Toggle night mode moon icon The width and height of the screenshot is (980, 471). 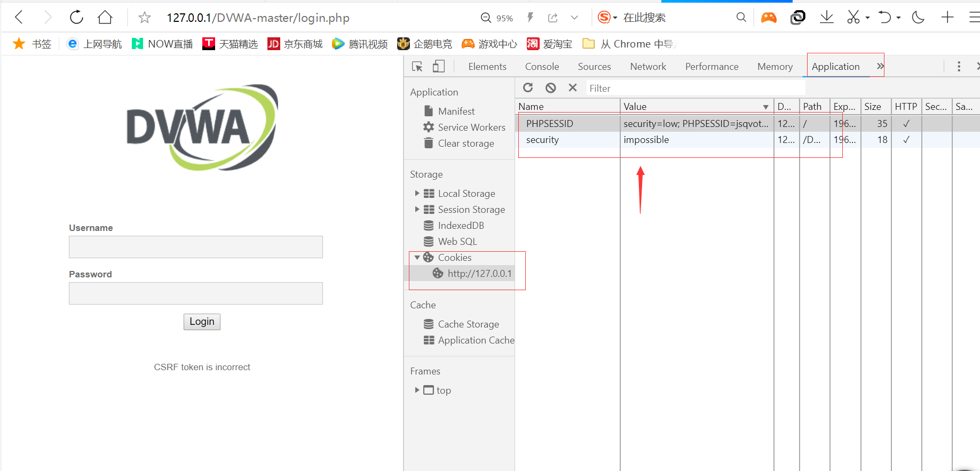[918, 18]
